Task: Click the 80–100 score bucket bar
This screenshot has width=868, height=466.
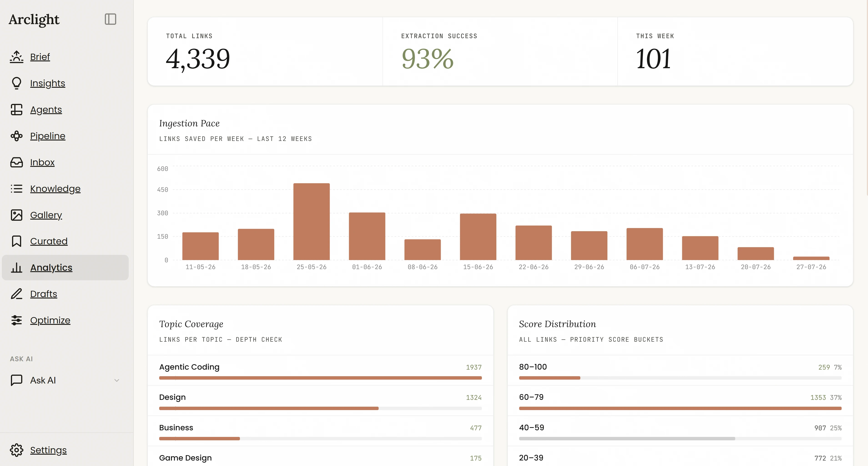Action: [x=680, y=378]
